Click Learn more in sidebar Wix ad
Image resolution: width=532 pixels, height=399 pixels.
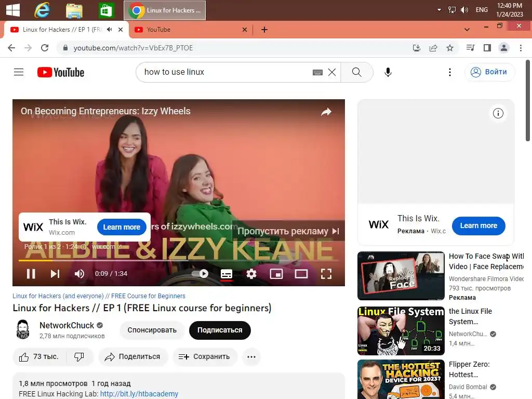(x=478, y=225)
